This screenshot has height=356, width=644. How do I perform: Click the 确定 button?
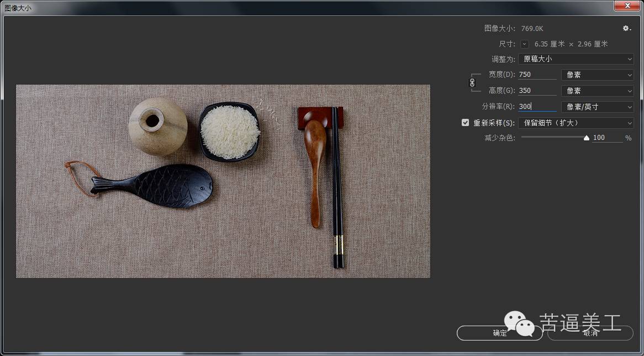[500, 333]
